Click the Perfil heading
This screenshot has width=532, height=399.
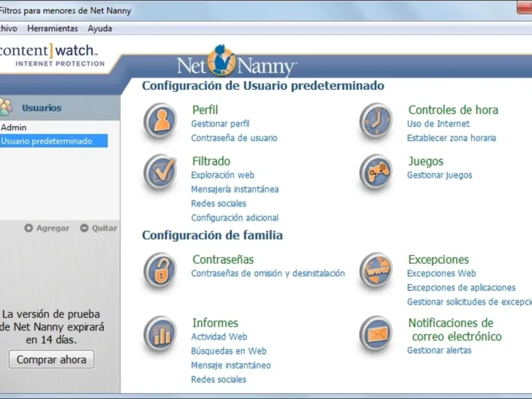(205, 110)
